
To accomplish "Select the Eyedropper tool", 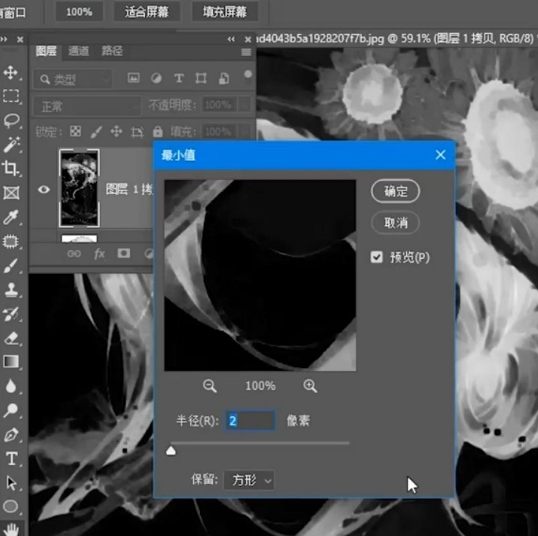I will pos(10,217).
